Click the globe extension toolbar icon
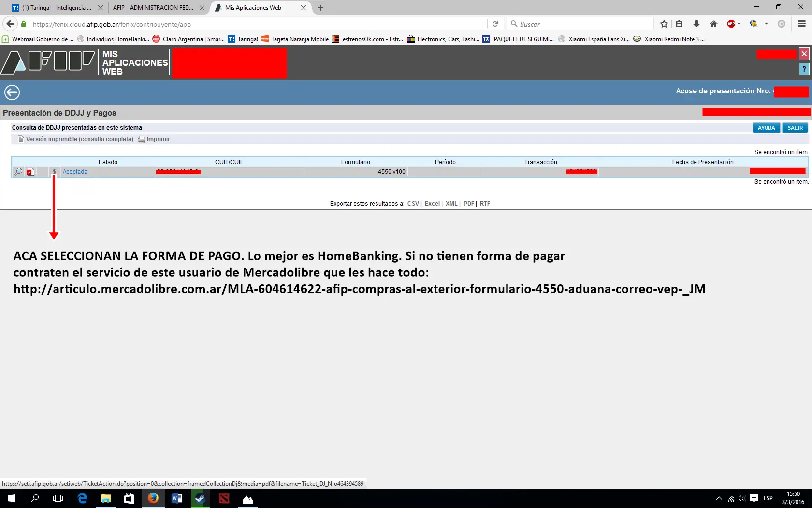Image resolution: width=812 pixels, height=508 pixels. 754,24
